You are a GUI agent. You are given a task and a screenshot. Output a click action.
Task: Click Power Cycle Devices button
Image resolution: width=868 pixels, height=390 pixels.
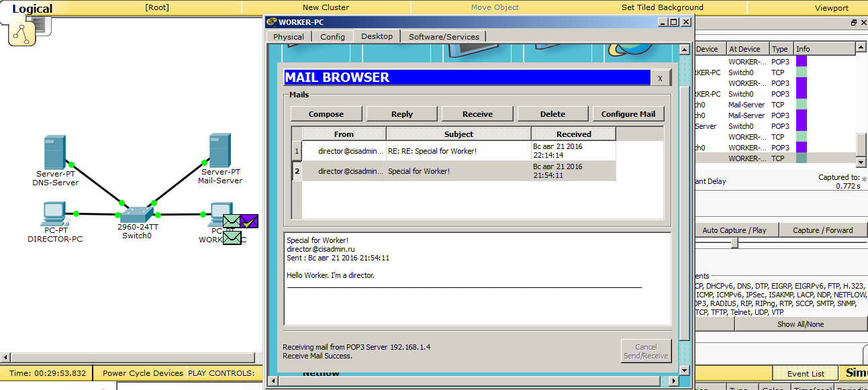(x=143, y=373)
